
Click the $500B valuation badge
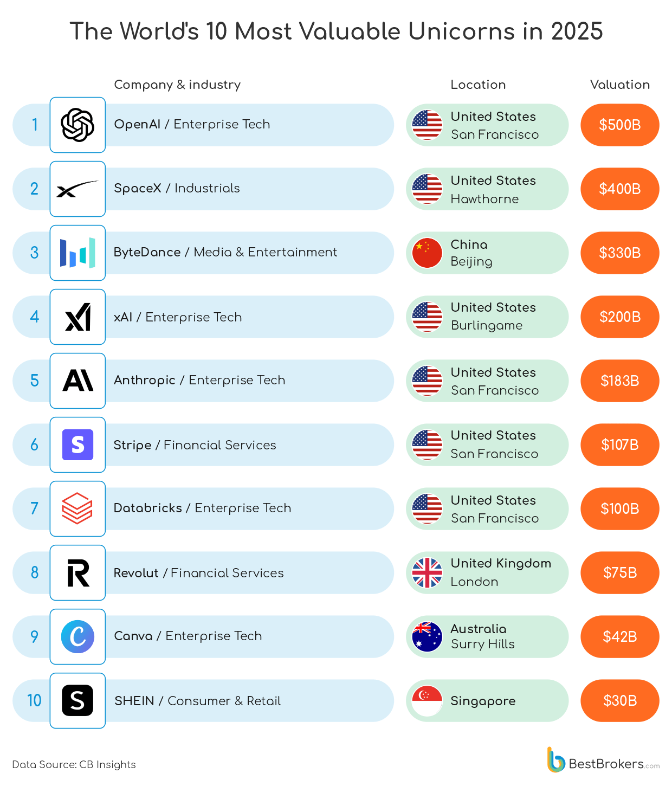coord(619,125)
